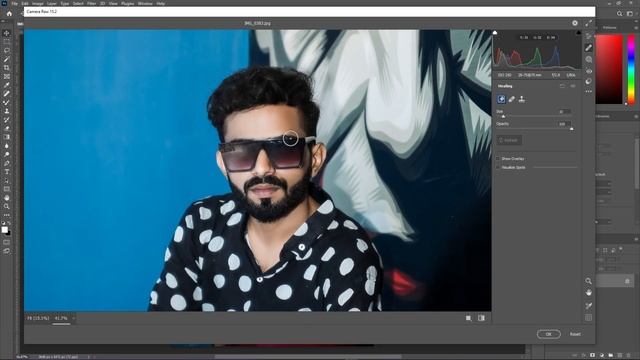
Task: Select Photoshop Crop tool
Action: tap(7, 68)
